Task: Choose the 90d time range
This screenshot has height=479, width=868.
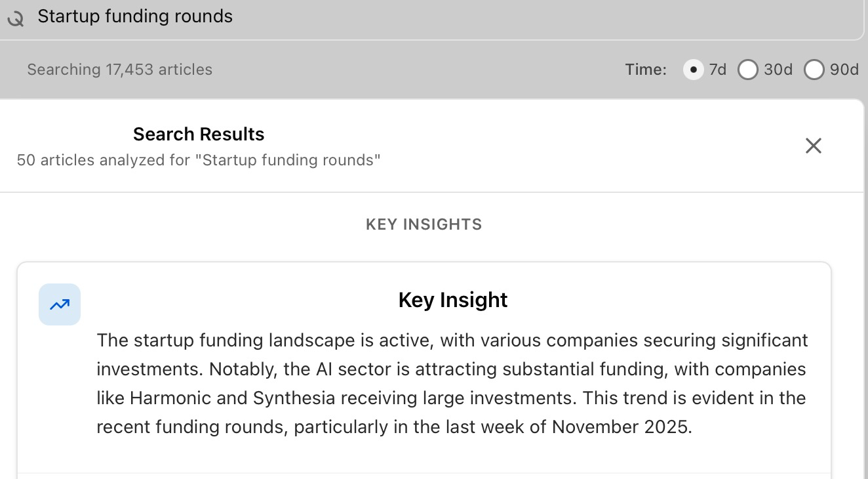Action: click(814, 70)
